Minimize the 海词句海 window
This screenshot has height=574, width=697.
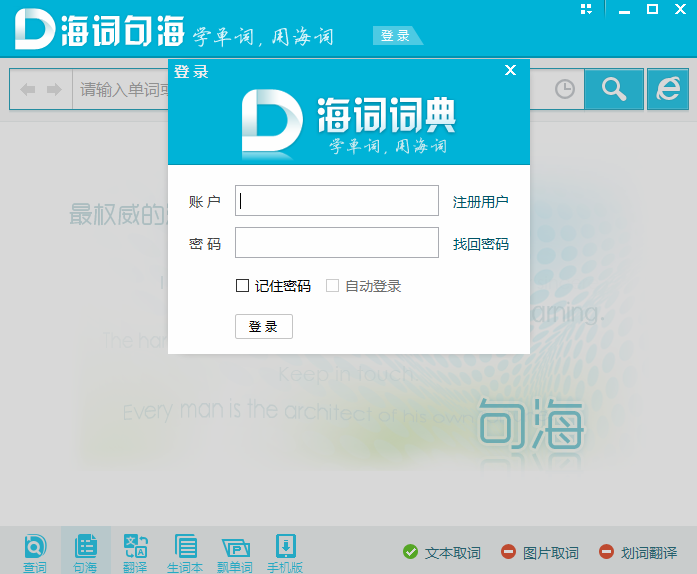pos(624,10)
